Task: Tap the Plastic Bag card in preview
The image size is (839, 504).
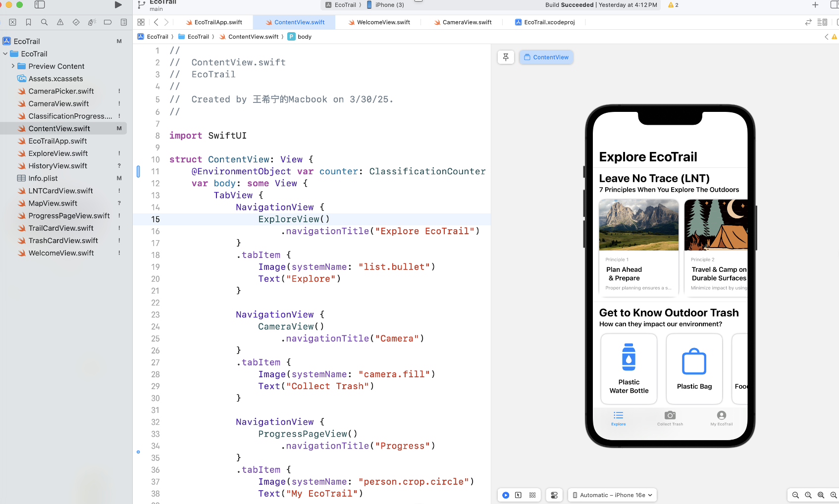Action: click(x=694, y=369)
